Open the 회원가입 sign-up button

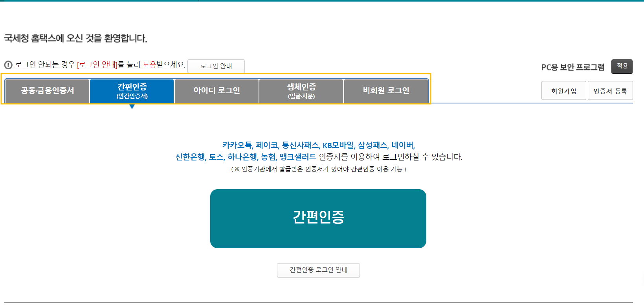[x=563, y=91]
